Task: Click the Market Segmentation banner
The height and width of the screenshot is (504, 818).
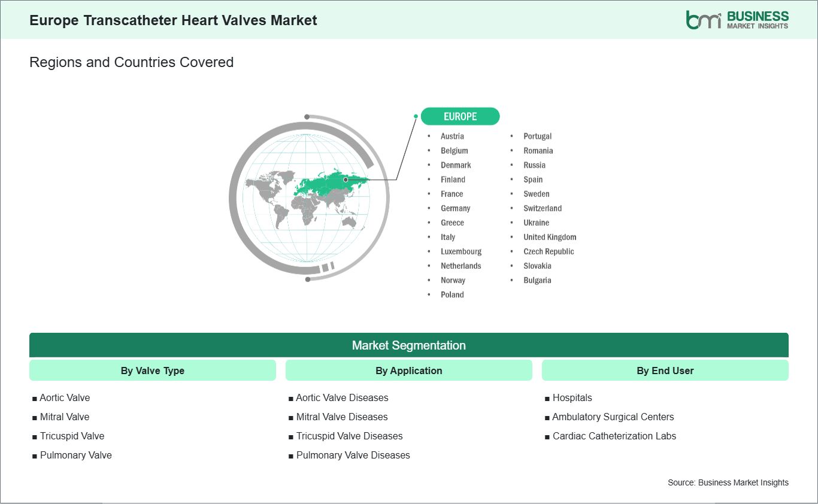Action: click(x=408, y=345)
